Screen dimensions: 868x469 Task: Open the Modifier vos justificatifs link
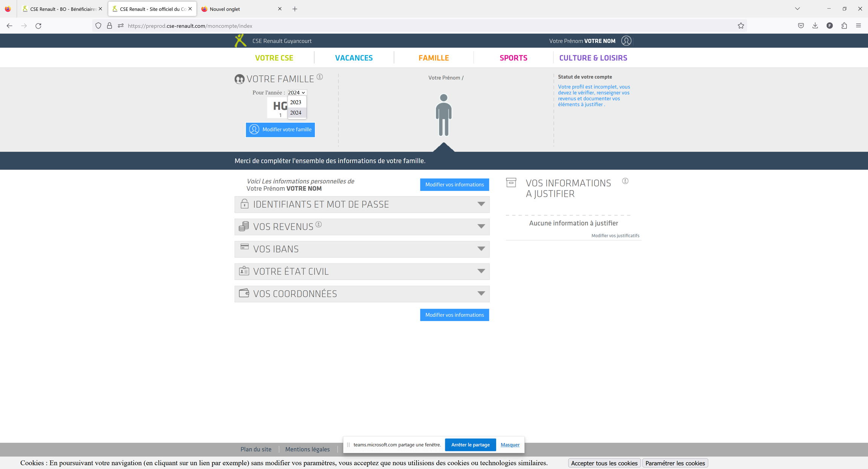(615, 236)
